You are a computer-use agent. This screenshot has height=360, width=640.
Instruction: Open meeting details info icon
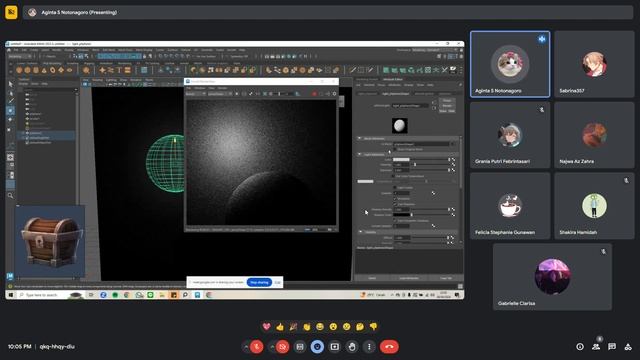(x=580, y=347)
